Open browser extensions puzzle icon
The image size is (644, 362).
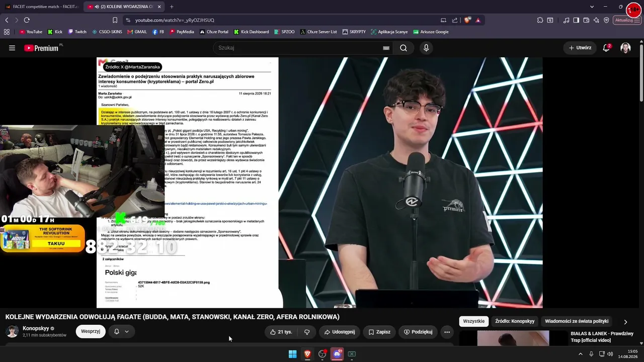540,20
